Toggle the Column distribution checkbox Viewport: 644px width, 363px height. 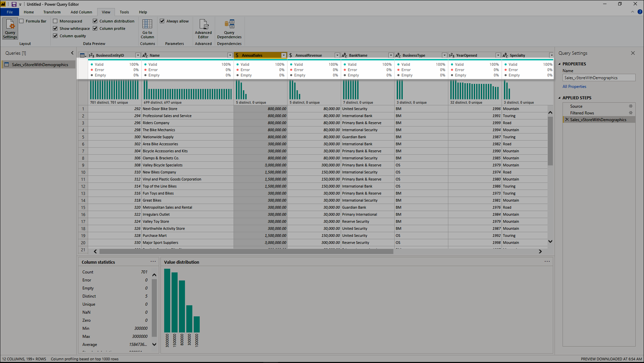[96, 20]
